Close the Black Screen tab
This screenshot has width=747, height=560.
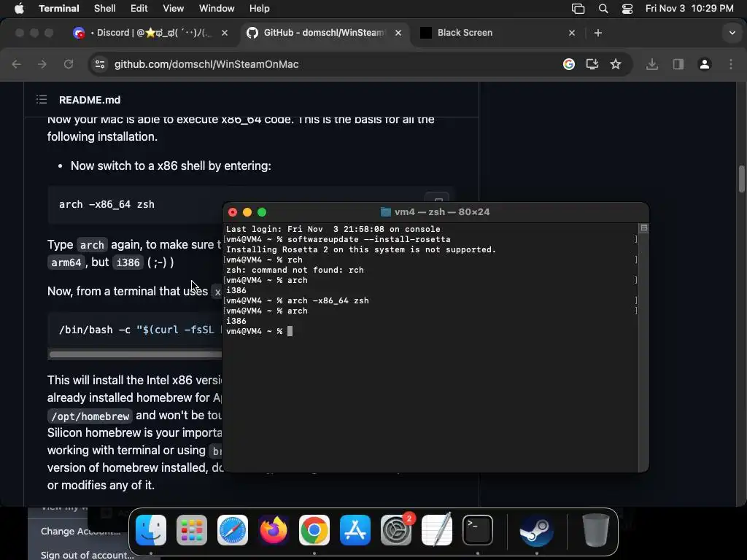[x=572, y=33]
